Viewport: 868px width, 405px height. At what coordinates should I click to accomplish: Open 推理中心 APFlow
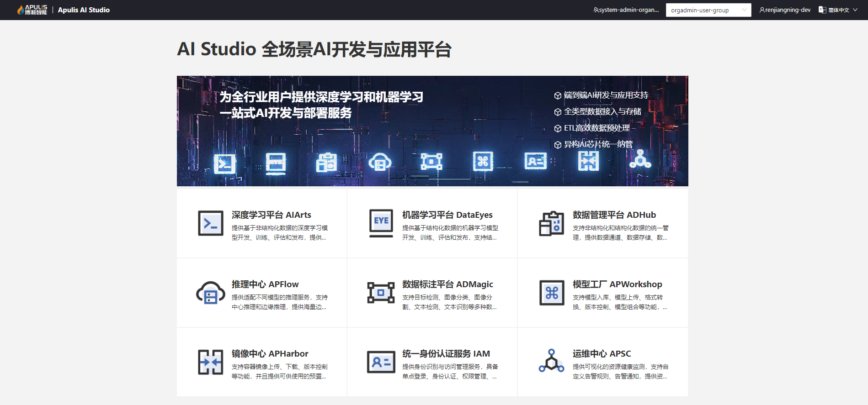pos(265,284)
